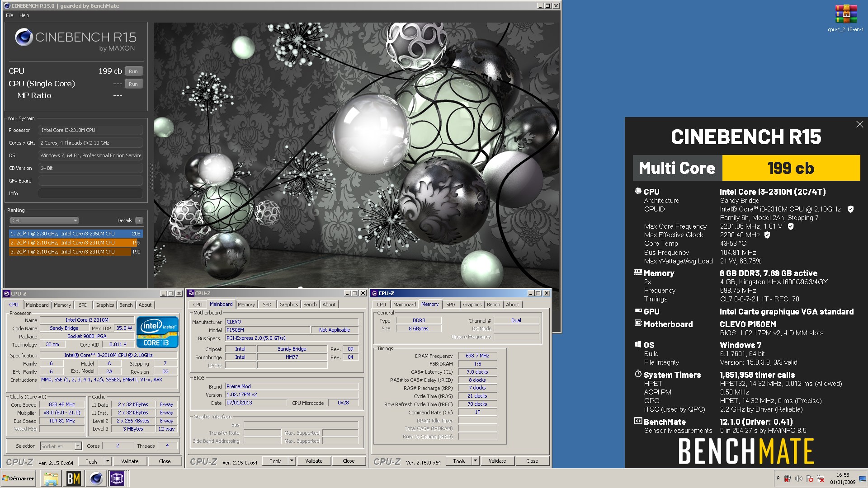868x488 pixels.
Task: Click Close button in third CPU-Z window
Action: click(x=532, y=461)
